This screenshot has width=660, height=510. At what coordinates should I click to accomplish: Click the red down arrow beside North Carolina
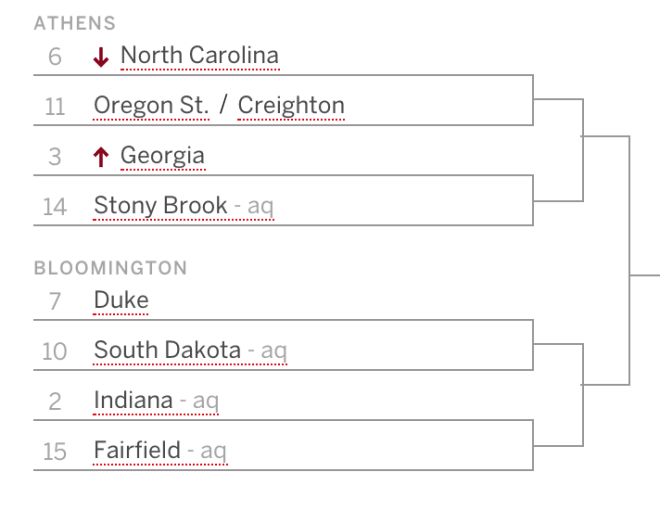[101, 57]
